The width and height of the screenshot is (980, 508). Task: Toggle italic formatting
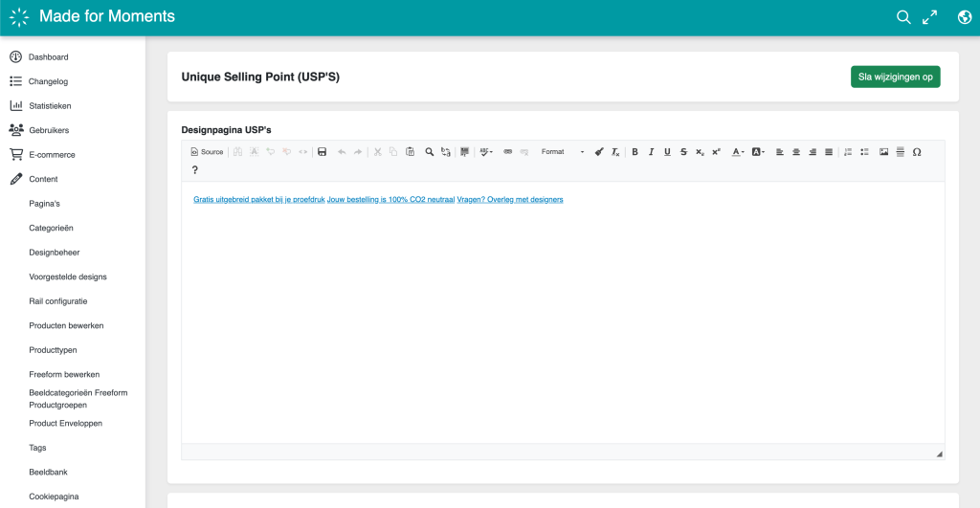click(x=651, y=152)
